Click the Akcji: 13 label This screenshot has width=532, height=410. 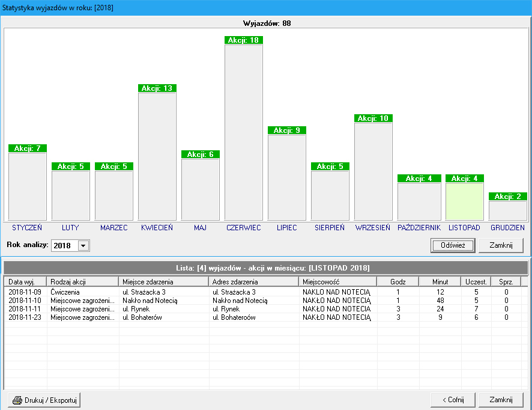pyautogui.click(x=157, y=88)
